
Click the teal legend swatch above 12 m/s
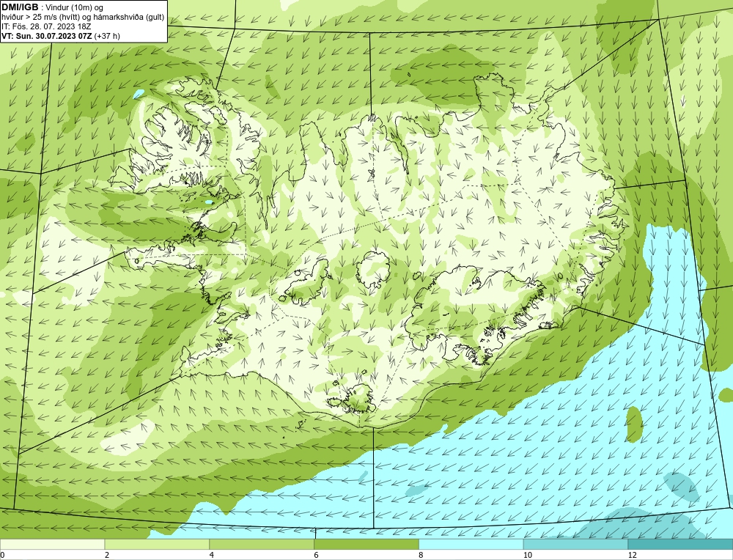point(681,544)
